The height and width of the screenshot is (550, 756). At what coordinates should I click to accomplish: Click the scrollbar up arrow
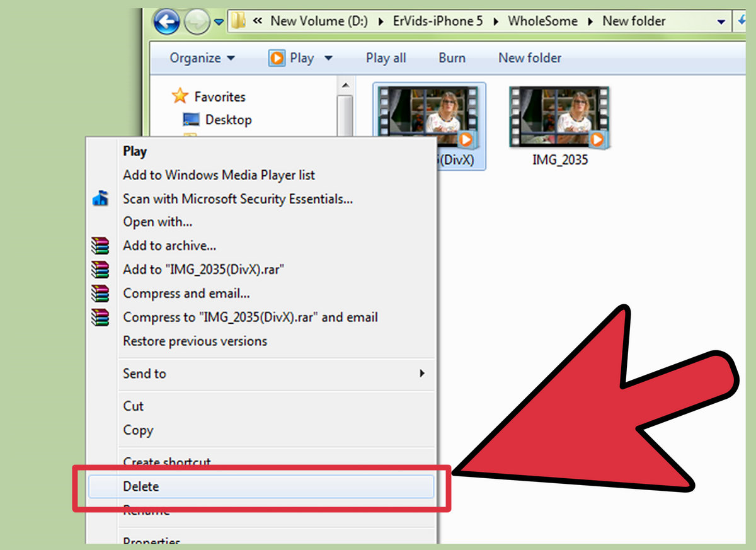click(x=346, y=84)
